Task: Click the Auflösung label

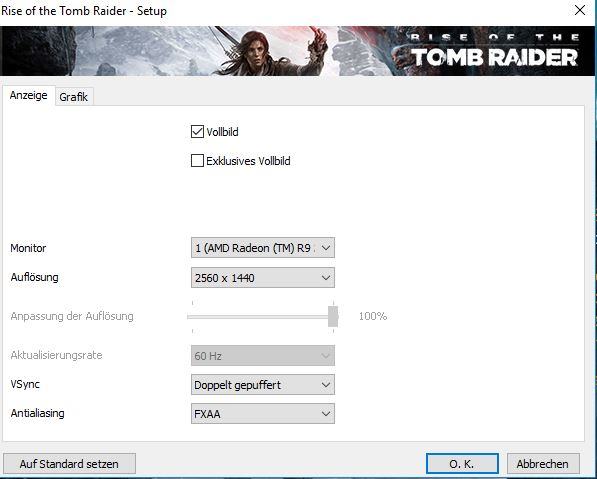Action: [x=35, y=277]
